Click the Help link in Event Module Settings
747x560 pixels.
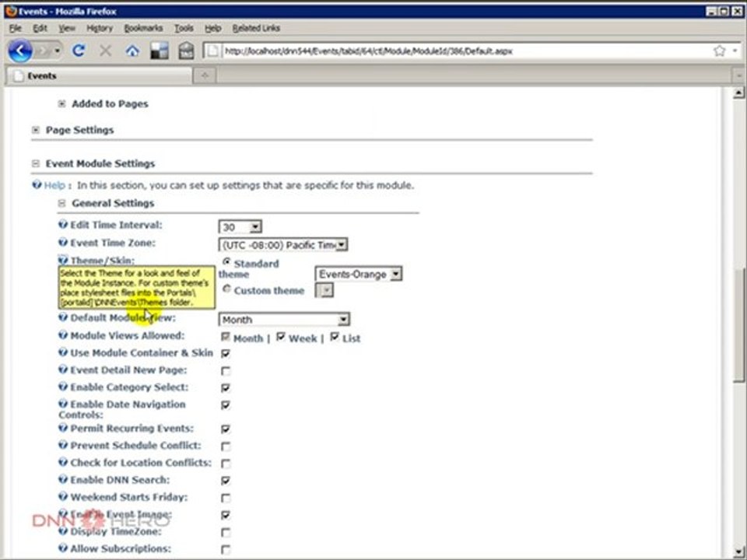(x=54, y=185)
